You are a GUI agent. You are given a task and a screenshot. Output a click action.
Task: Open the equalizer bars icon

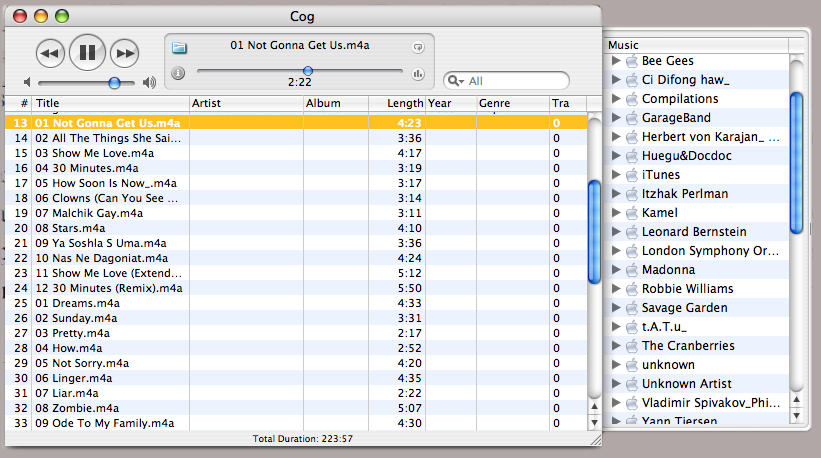coord(418,74)
